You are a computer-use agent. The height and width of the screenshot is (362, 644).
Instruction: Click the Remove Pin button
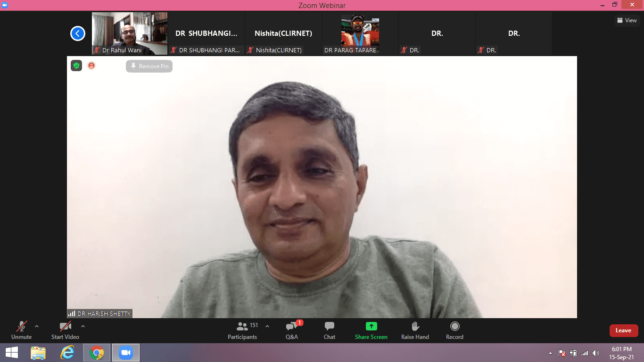[x=149, y=66]
